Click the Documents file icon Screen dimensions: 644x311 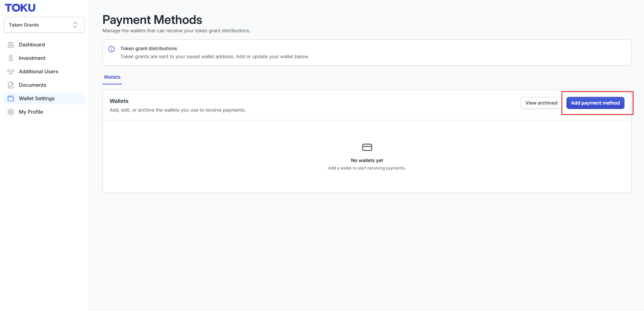(x=11, y=85)
